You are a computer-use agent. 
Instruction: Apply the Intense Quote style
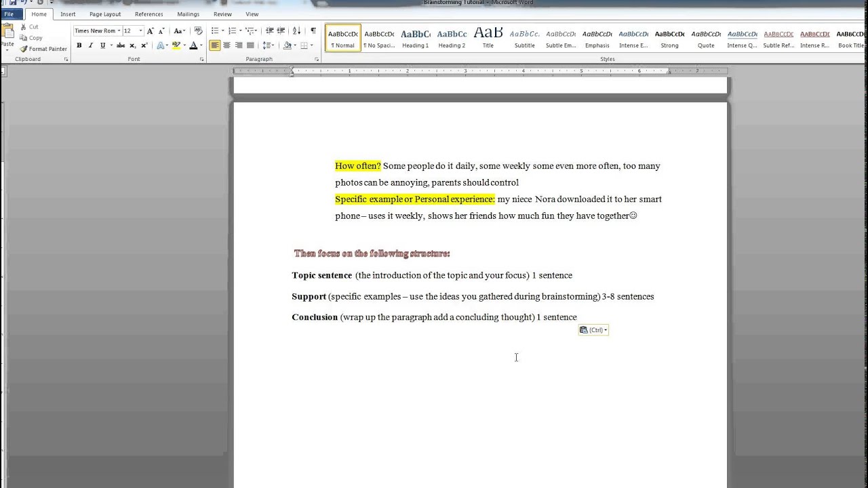(742, 38)
